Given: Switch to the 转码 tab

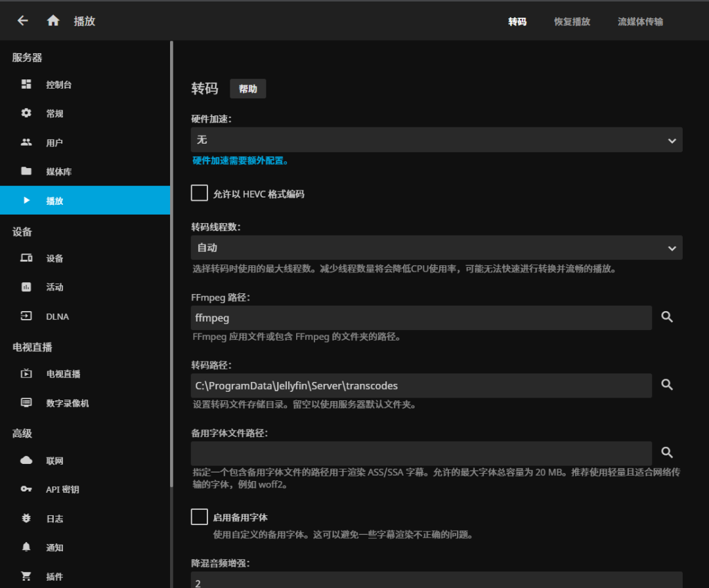Looking at the screenshot, I should click(x=517, y=21).
